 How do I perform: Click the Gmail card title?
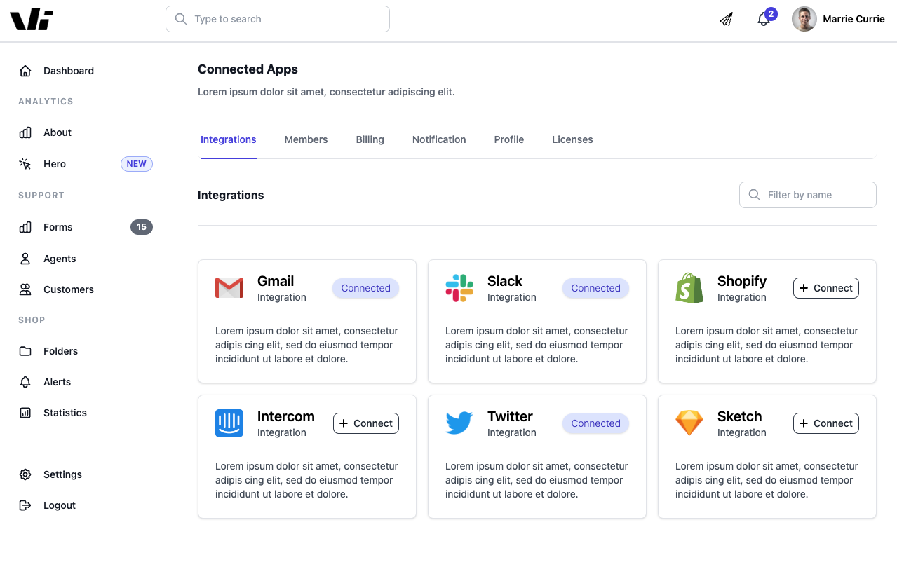276,281
